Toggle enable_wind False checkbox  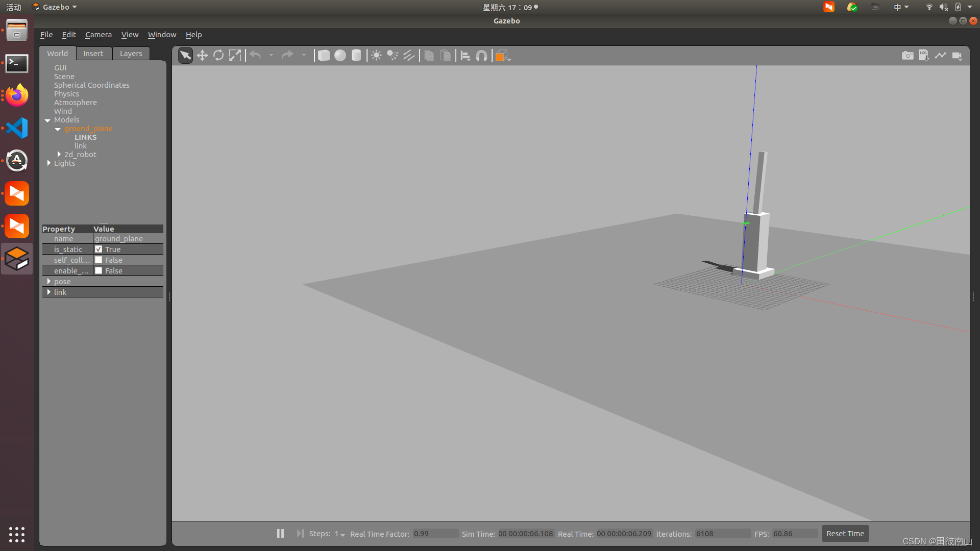99,270
